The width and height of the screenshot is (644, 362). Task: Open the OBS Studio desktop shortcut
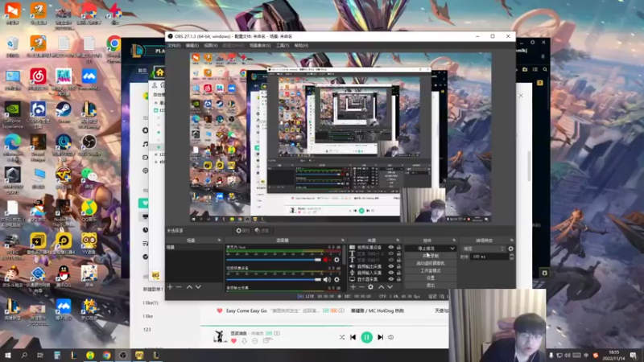89,146
